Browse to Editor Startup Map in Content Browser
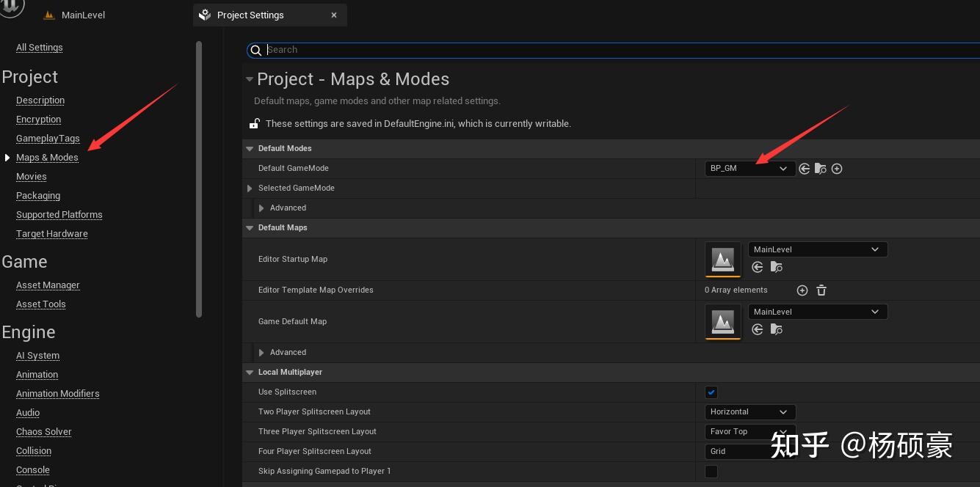Screen dimensions: 980x487 pos(776,268)
